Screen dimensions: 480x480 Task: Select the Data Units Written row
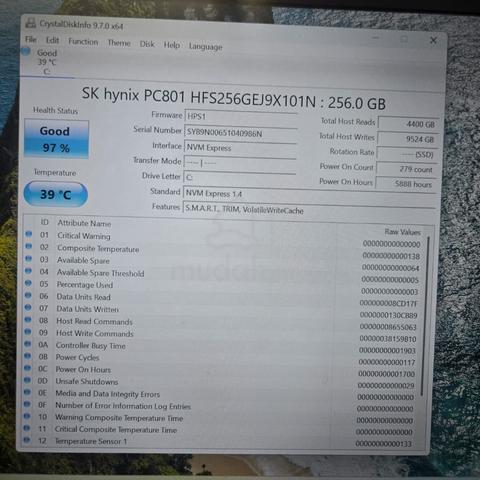[x=222, y=309]
